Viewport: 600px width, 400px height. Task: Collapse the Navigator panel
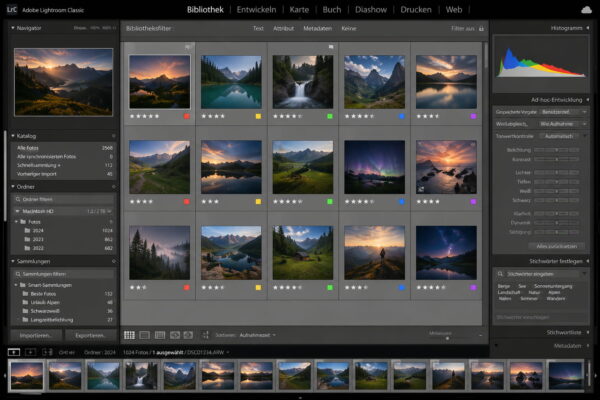[x=13, y=28]
